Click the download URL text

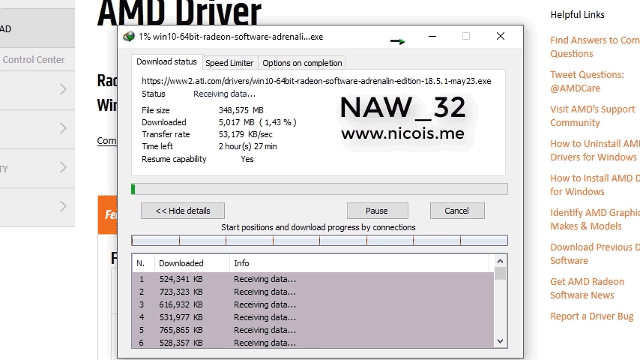316,81
